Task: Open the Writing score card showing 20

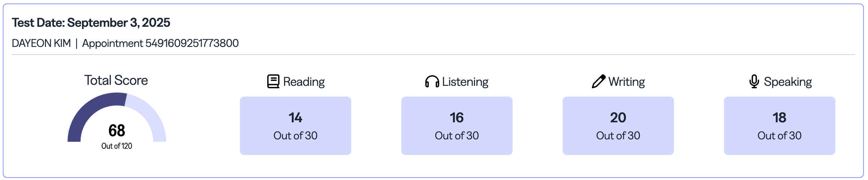Action: tap(618, 125)
